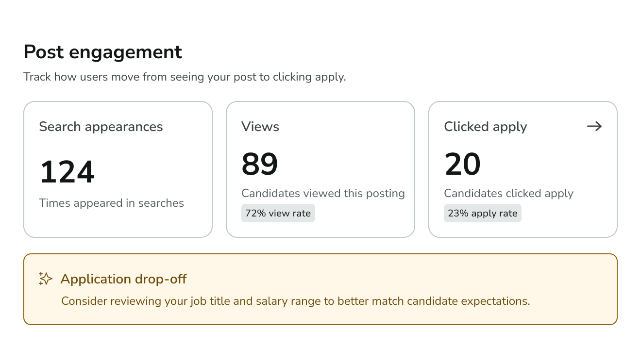The image size is (641, 364).
Task: Click the 89 views number
Action: pyautogui.click(x=260, y=164)
